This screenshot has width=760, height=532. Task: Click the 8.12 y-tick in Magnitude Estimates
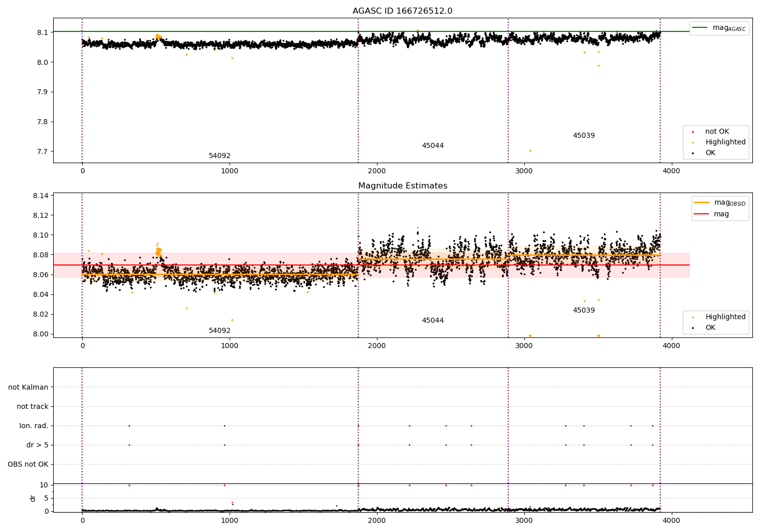click(x=41, y=216)
